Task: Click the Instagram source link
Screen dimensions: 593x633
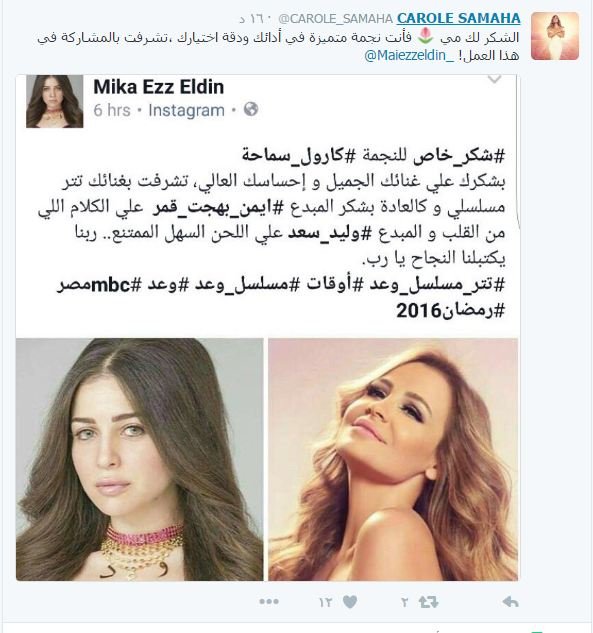Action: [186, 110]
